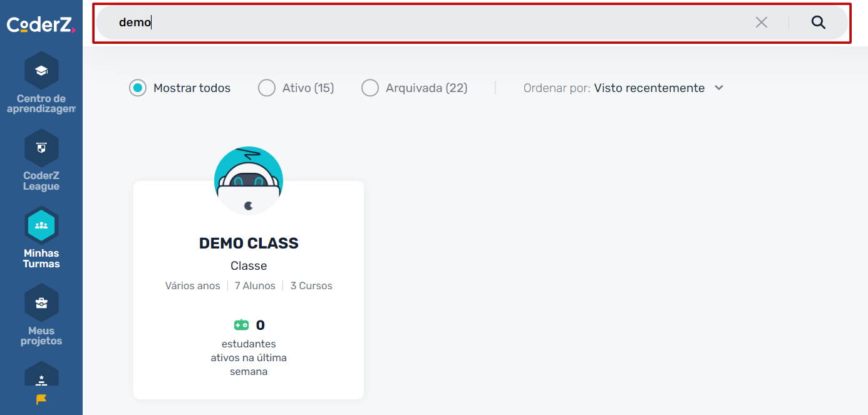
Task: Click the yellow flag icon
Action: [x=41, y=399]
